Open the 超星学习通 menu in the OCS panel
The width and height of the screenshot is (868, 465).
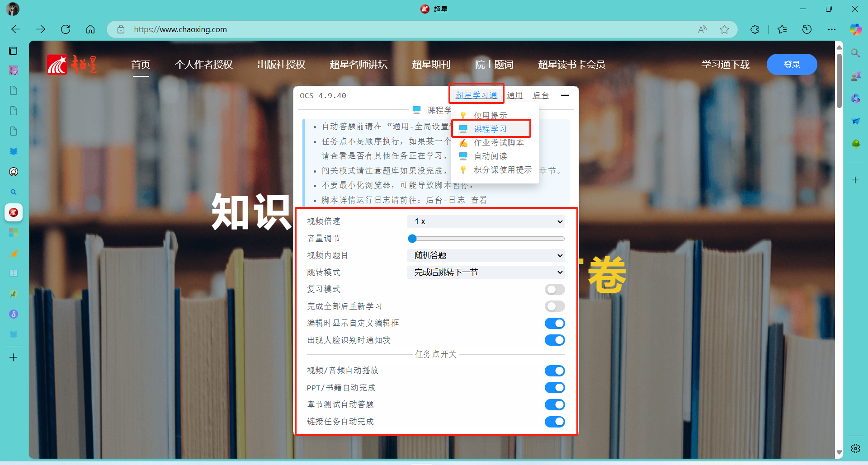pyautogui.click(x=476, y=95)
